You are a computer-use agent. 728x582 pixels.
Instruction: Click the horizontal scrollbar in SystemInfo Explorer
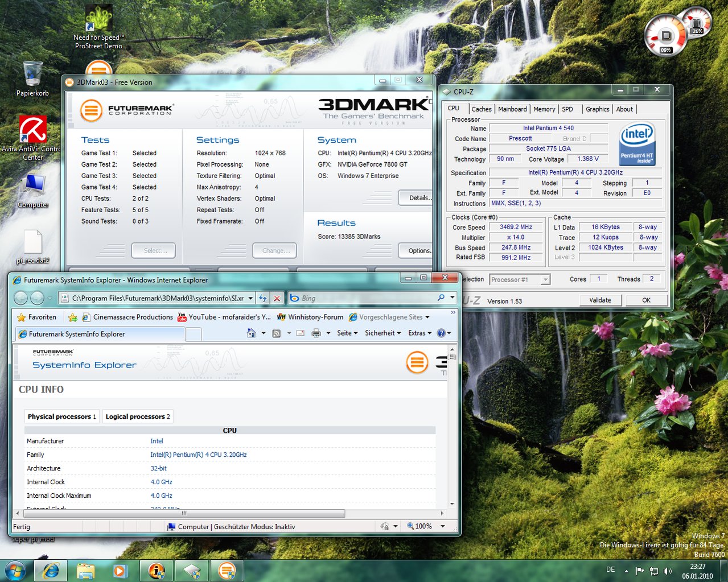pos(183,513)
